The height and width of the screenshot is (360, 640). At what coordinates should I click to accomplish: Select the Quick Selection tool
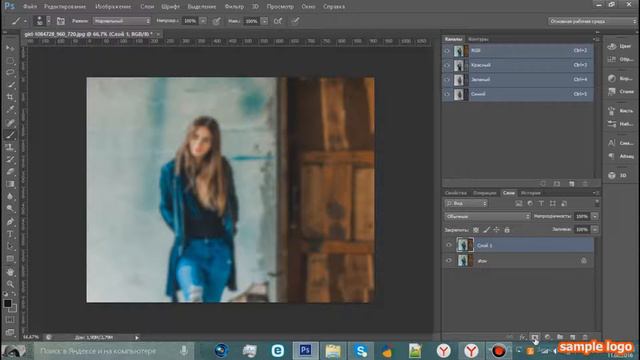[x=10, y=85]
